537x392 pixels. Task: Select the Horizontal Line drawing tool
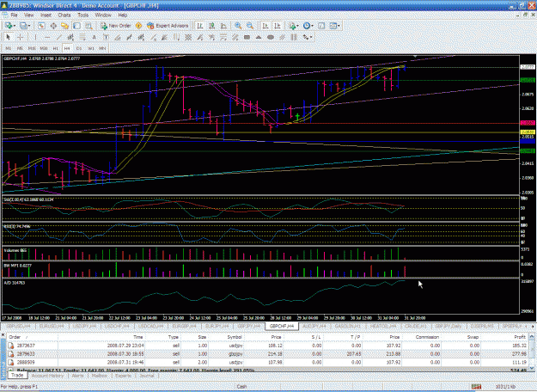tap(47, 37)
